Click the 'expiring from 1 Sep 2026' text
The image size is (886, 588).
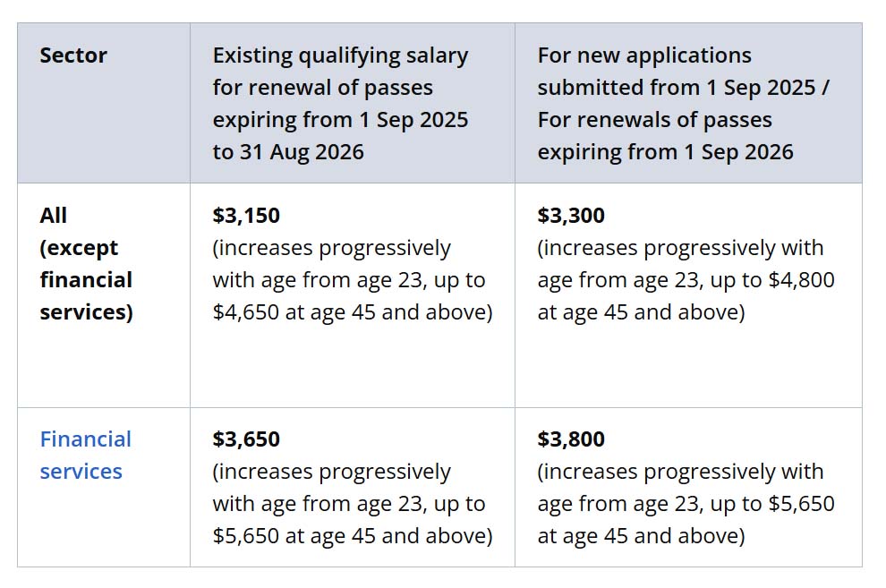(x=666, y=152)
